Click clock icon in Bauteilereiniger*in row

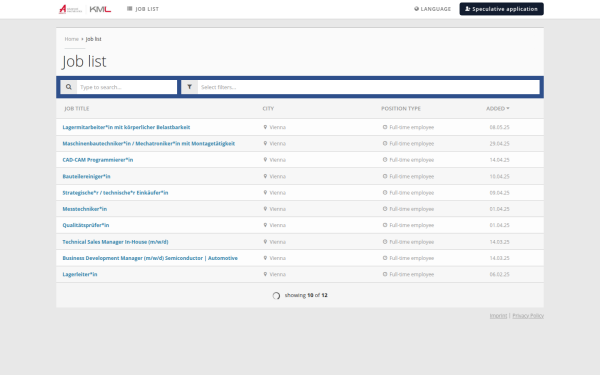coord(385,176)
